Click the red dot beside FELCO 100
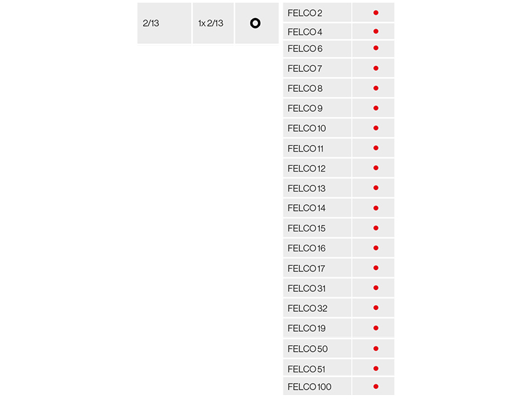The height and width of the screenshot is (399, 532). [x=376, y=386]
